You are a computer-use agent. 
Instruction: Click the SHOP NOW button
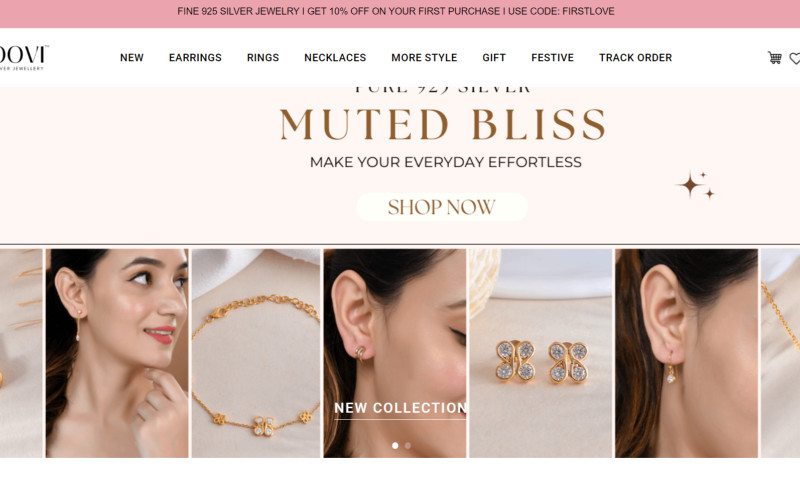pyautogui.click(x=442, y=207)
